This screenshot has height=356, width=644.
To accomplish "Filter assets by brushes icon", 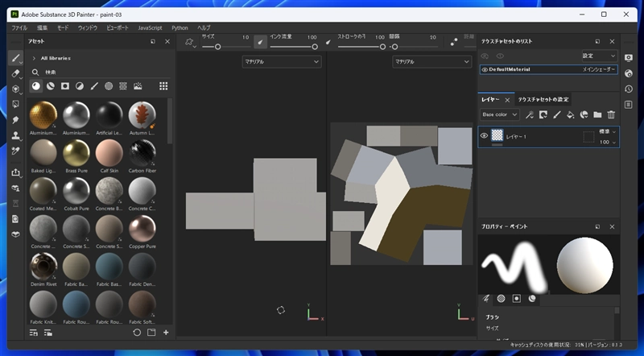I will [x=94, y=86].
